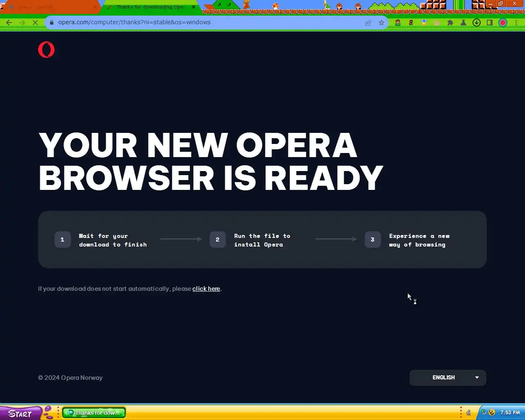This screenshot has width=525, height=420.
Task: Click 'Experience a new way of browsing' text
Action: [x=419, y=240]
